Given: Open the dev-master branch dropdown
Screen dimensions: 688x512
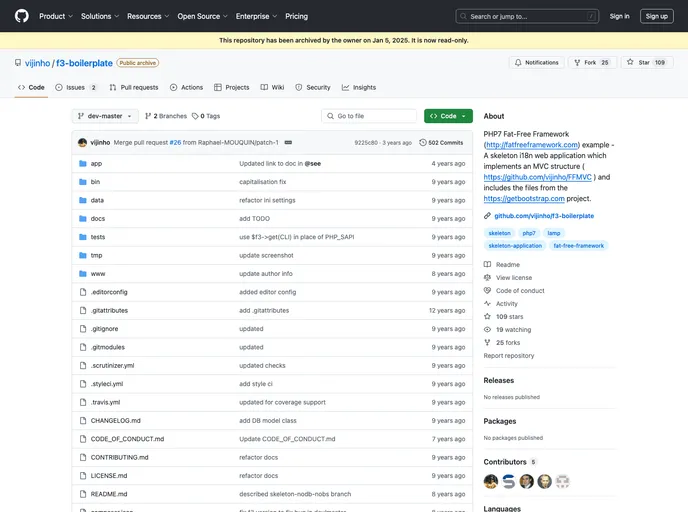Looking at the screenshot, I should point(105,116).
